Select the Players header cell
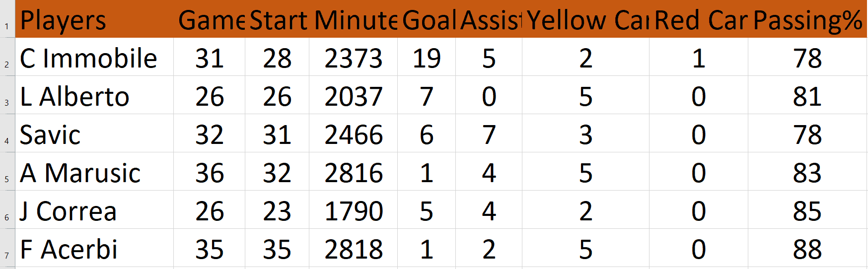The width and height of the screenshot is (868, 269). (94, 20)
